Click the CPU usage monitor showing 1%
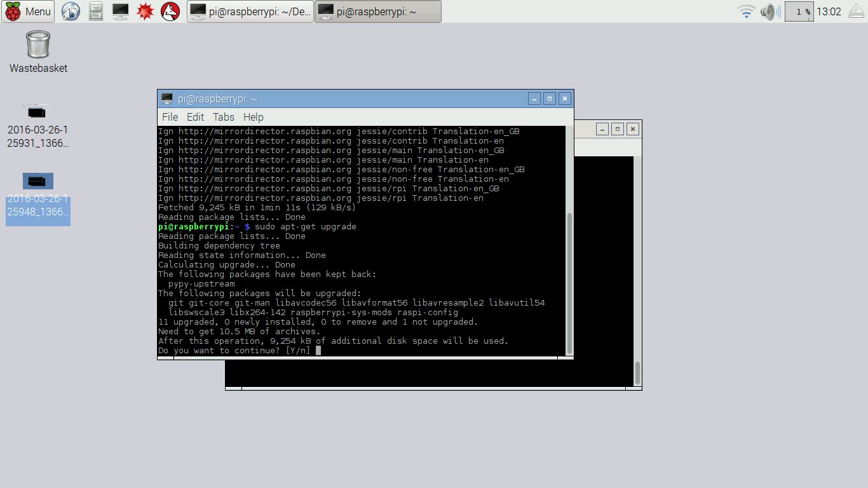The image size is (868, 488). coord(799,11)
